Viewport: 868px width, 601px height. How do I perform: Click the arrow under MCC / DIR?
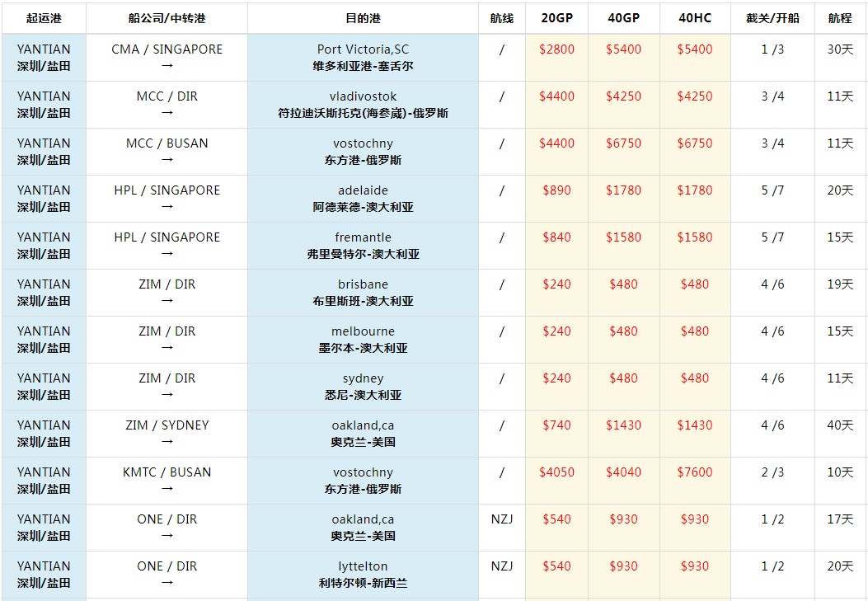click(167, 113)
